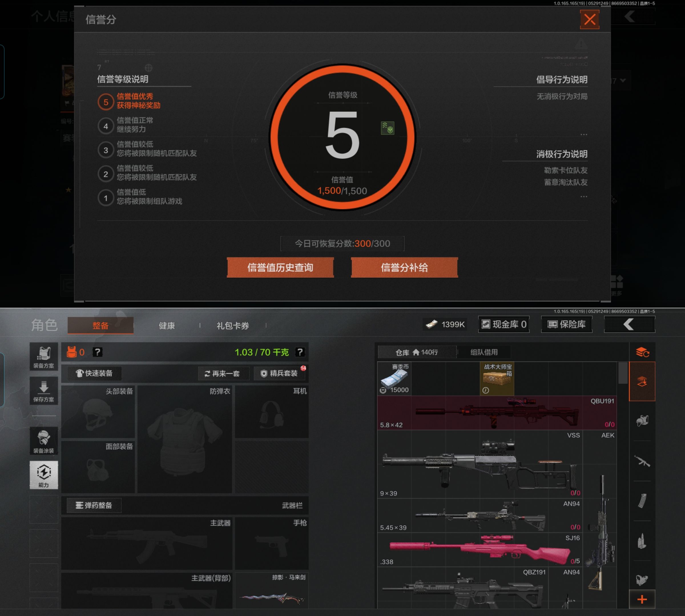Filter warehouse by ammo category icon
Image resolution: width=685 pixels, height=616 pixels.
point(642,541)
